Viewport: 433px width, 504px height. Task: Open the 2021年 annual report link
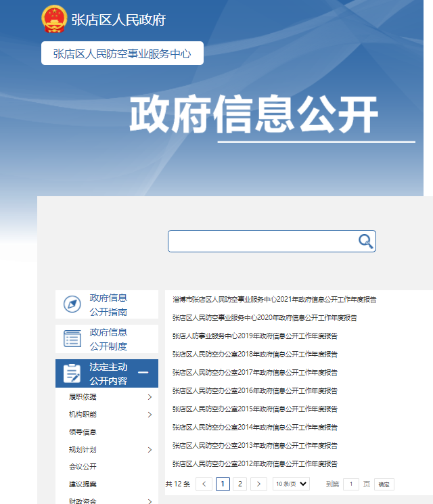tap(274, 299)
